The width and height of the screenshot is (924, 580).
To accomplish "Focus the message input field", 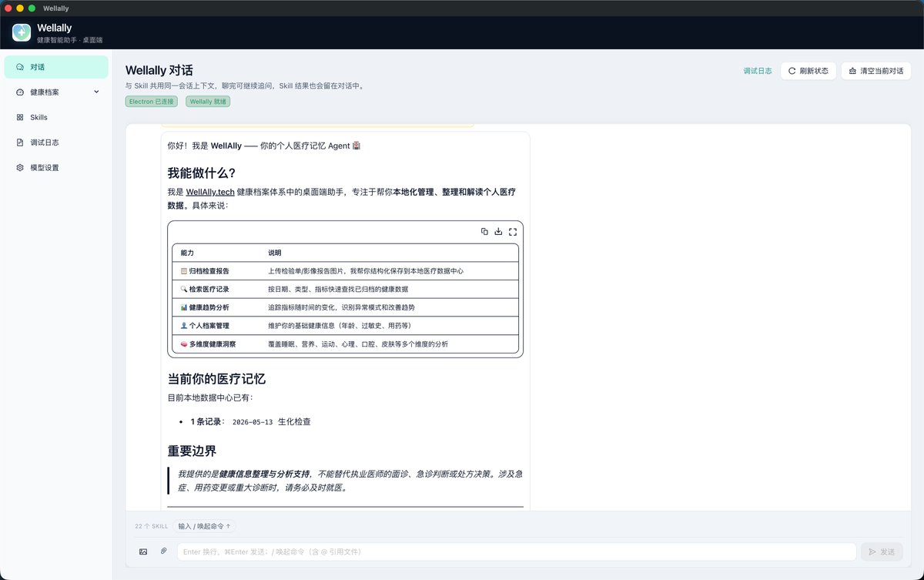I will coord(517,552).
